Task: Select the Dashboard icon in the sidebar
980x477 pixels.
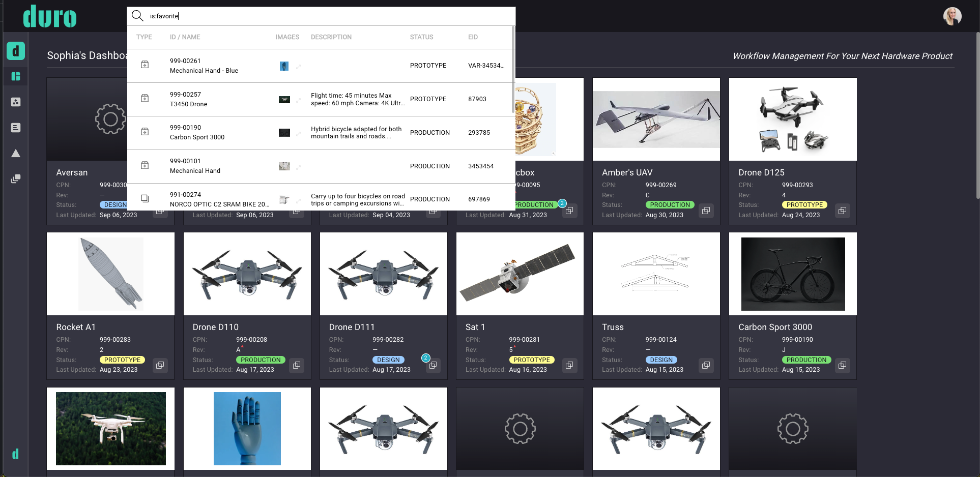Action: 15,76
